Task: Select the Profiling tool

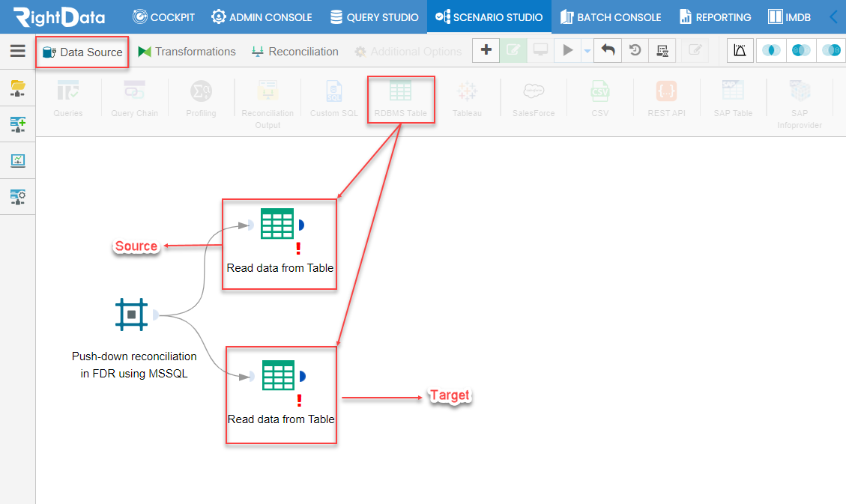Action: tap(201, 99)
